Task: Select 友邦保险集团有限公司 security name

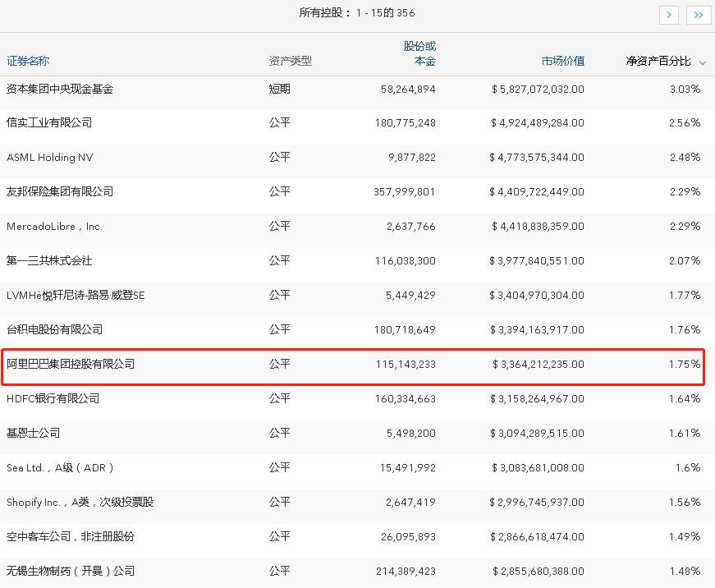Action: [x=60, y=191]
